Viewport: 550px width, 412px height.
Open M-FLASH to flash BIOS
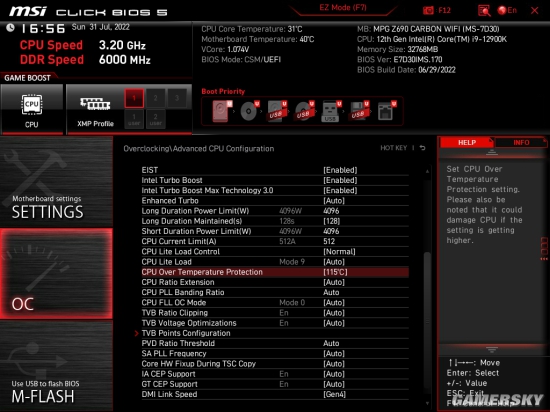[56, 366]
